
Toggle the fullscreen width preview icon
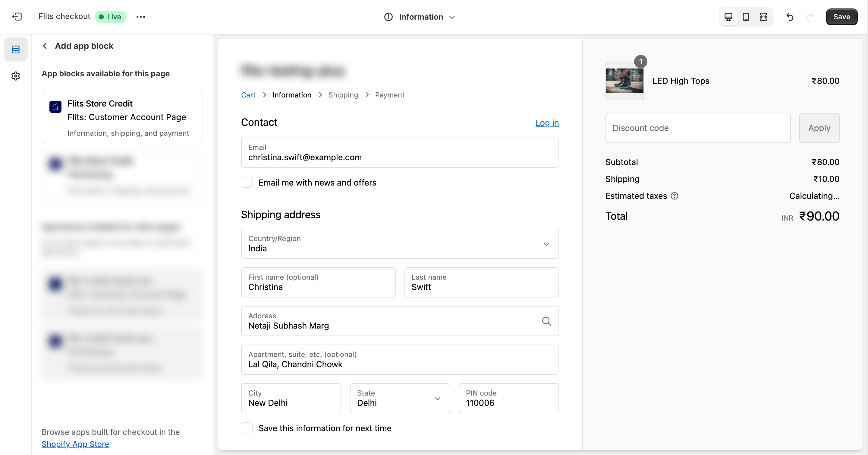point(763,17)
